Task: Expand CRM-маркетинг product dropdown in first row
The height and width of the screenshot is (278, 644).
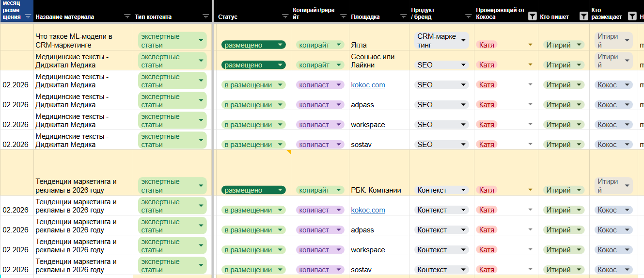Action: (463, 41)
